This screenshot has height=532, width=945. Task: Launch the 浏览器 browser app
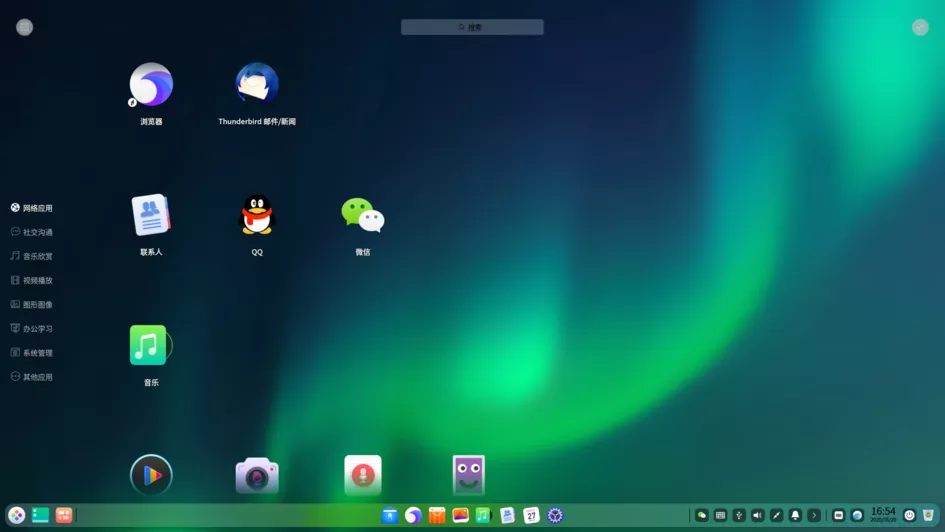click(151, 84)
